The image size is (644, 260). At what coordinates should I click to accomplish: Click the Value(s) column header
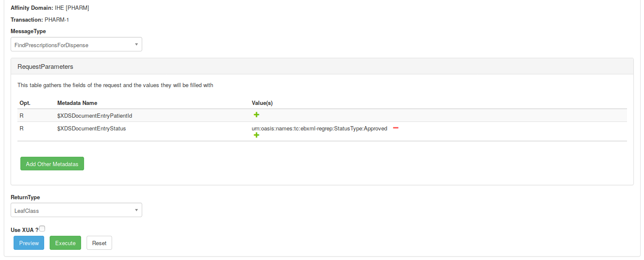tap(262, 103)
